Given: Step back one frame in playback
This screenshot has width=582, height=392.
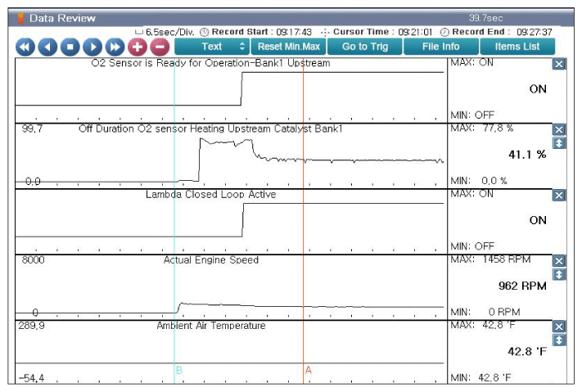Looking at the screenshot, I should [x=47, y=47].
